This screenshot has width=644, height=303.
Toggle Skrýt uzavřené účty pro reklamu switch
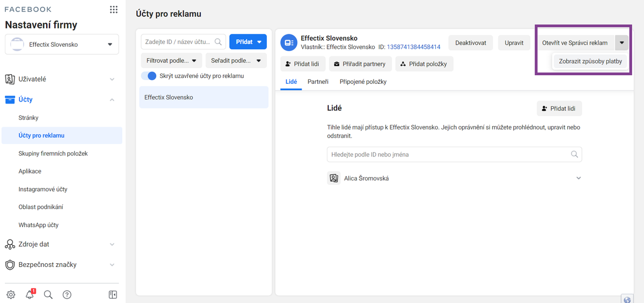pos(149,76)
